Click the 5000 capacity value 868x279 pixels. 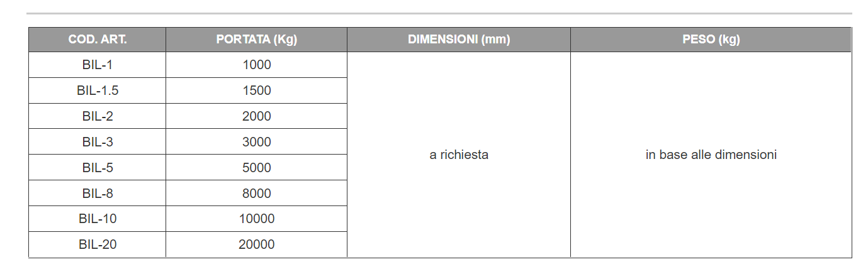(x=257, y=168)
